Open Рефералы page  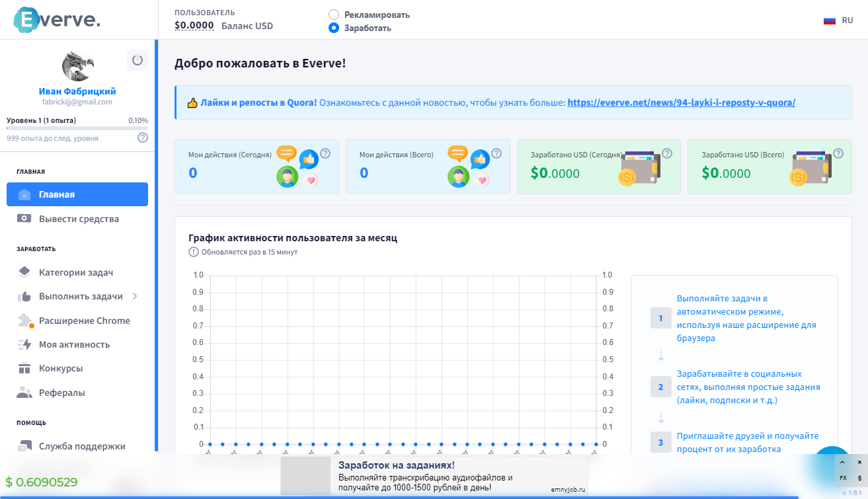click(x=77, y=393)
